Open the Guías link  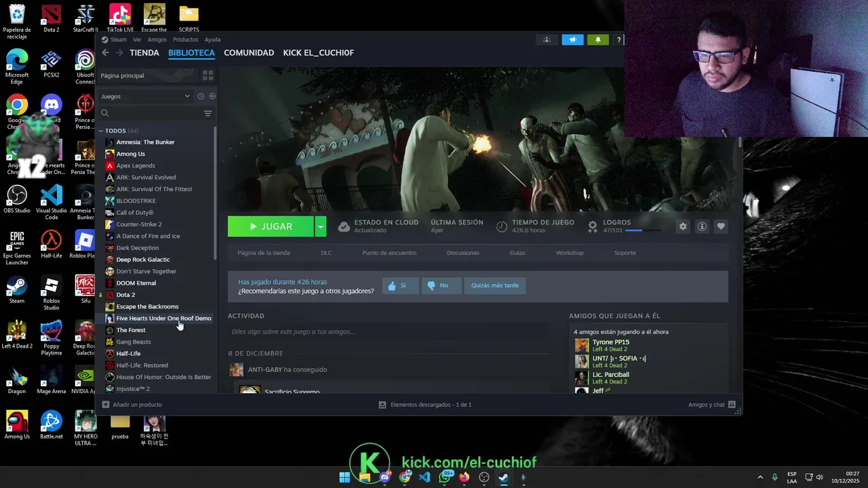coord(517,253)
